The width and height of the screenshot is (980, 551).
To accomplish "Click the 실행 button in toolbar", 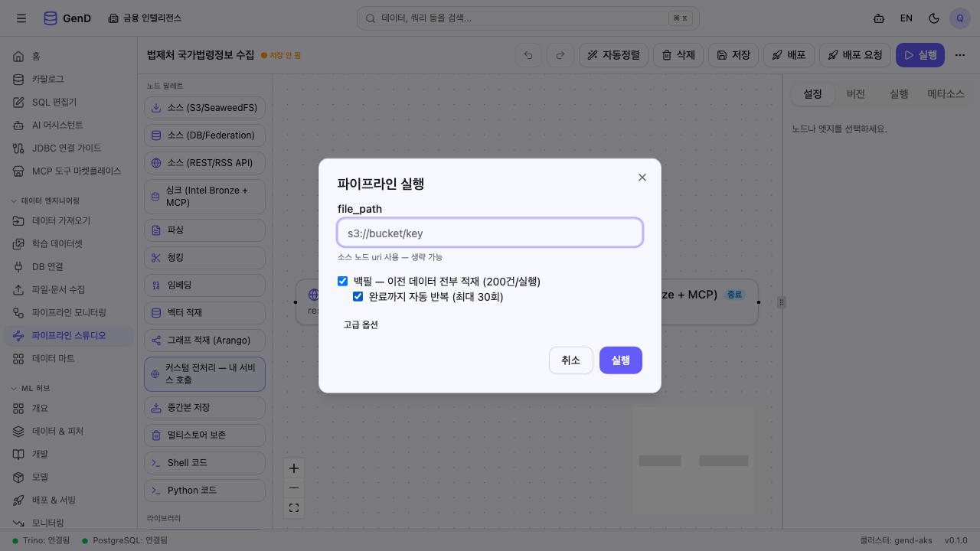I will tap(920, 55).
